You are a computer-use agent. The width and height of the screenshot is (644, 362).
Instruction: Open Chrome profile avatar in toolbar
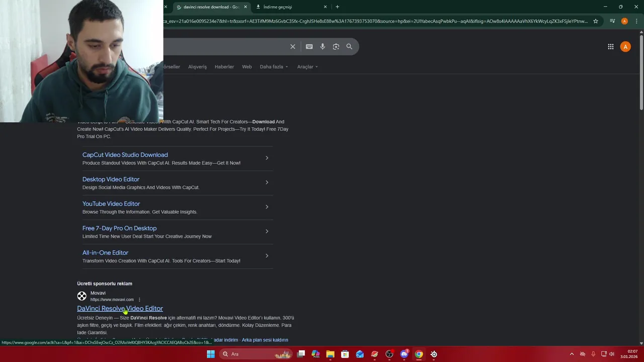624,21
